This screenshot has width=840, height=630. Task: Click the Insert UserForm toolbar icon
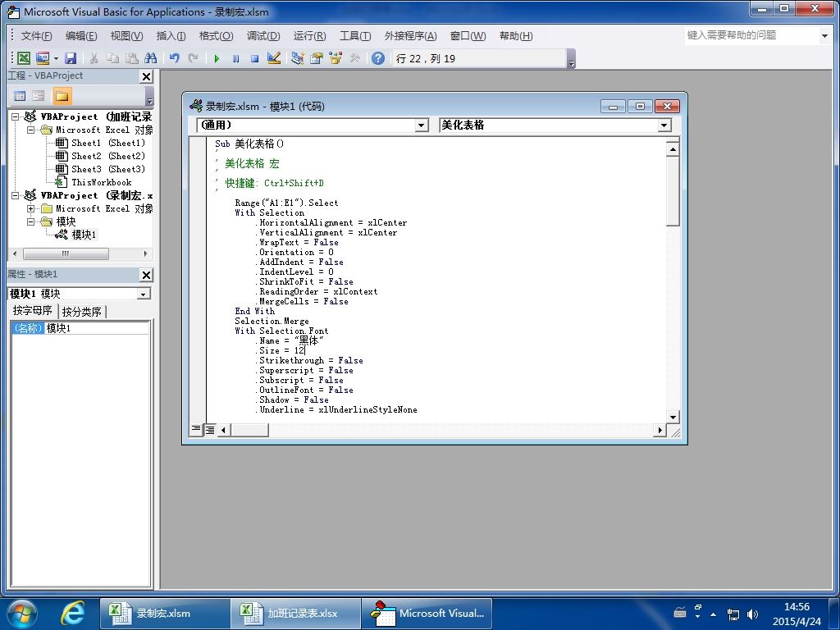[43, 58]
